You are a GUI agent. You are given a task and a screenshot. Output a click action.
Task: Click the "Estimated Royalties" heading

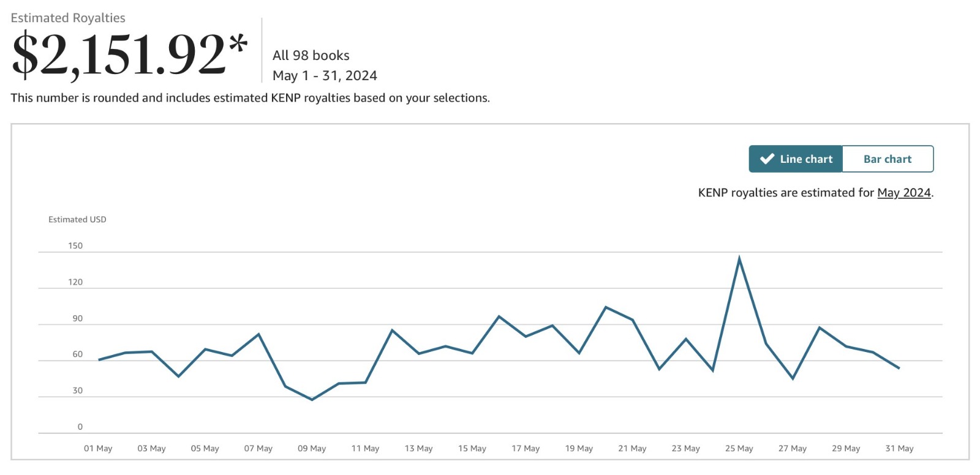point(68,18)
